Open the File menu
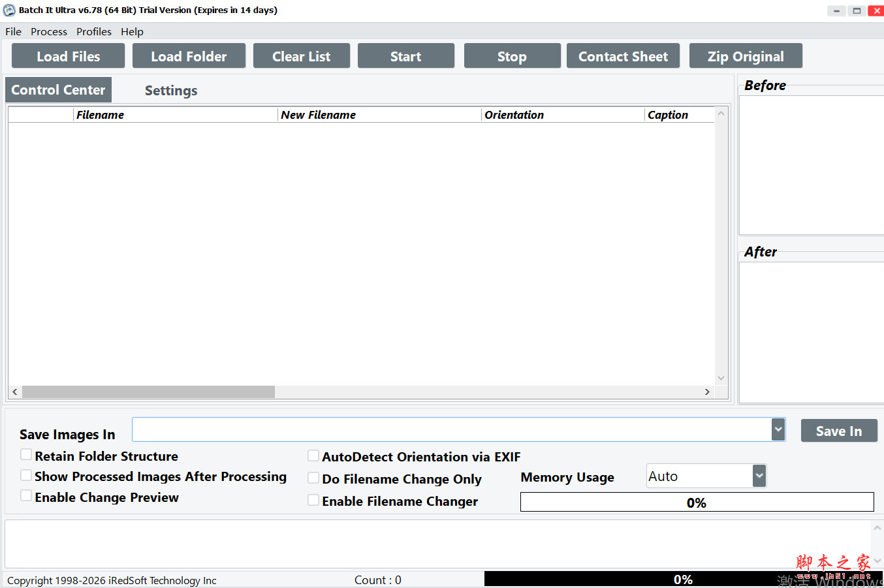 (13, 31)
